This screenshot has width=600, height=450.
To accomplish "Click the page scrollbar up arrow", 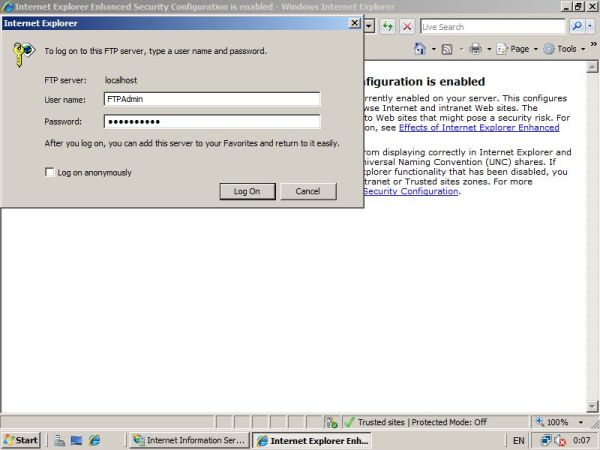I will 592,67.
